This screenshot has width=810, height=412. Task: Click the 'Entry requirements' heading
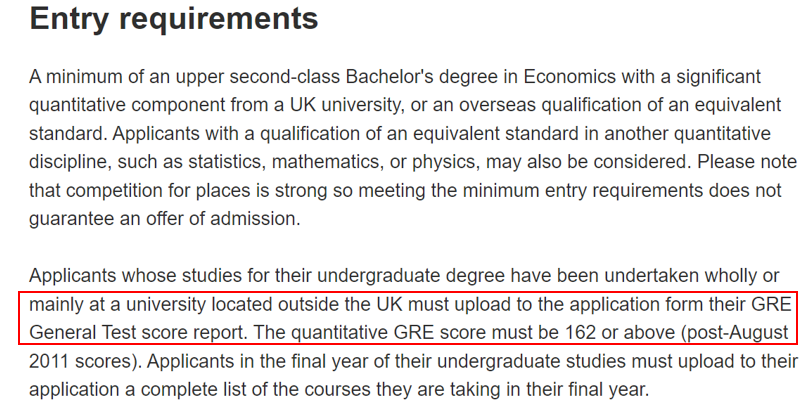(174, 19)
